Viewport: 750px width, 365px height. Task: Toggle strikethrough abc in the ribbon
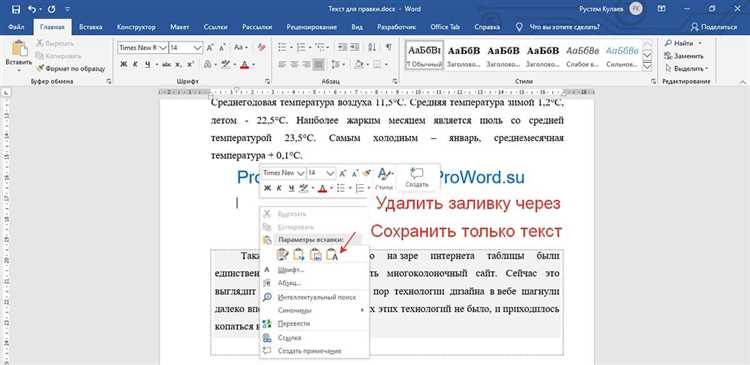[x=166, y=64]
